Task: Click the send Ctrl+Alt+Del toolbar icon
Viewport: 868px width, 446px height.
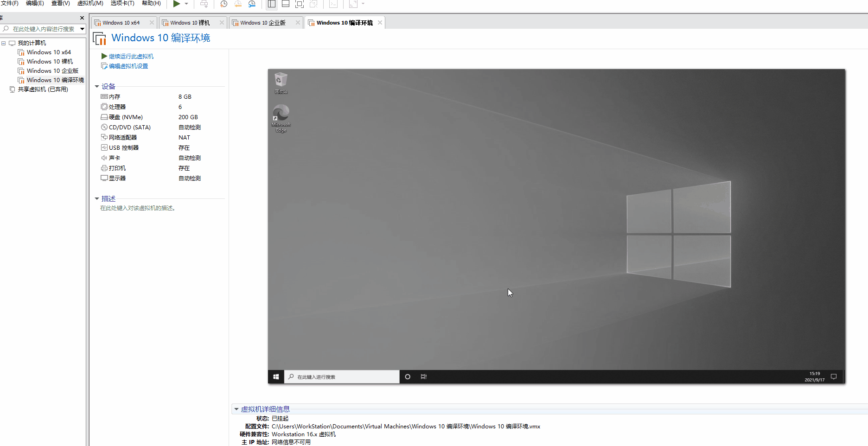Action: pos(204,4)
